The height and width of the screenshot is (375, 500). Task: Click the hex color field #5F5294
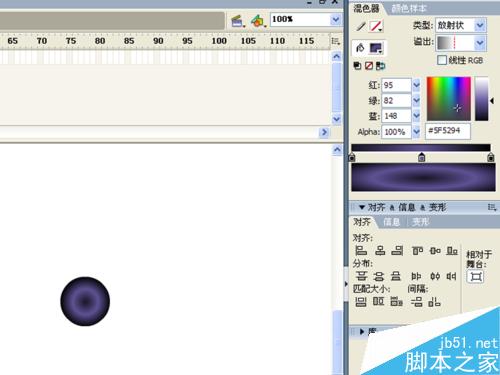448,131
